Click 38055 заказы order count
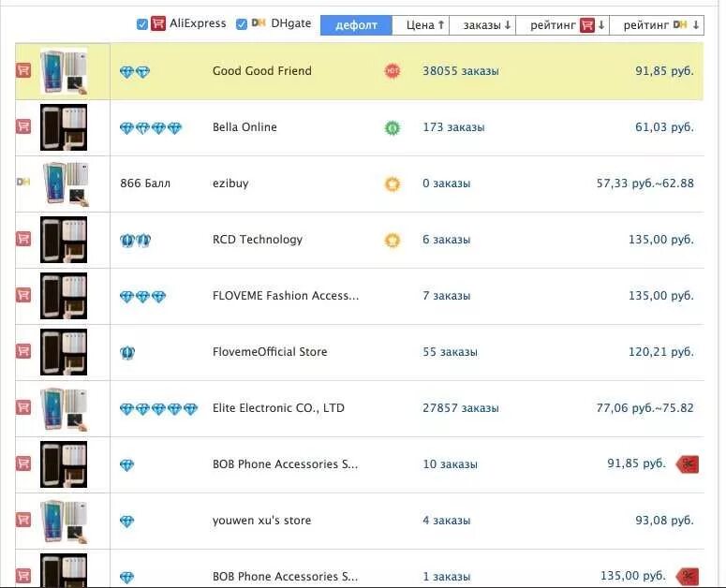 tap(461, 71)
